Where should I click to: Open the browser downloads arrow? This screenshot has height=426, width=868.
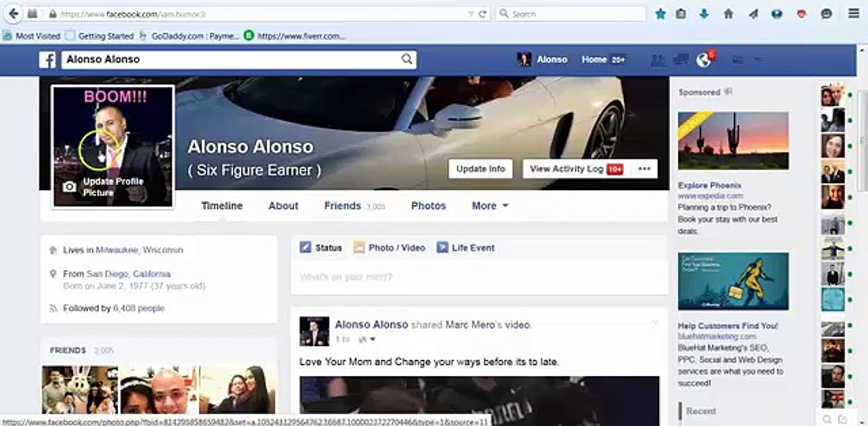704,14
